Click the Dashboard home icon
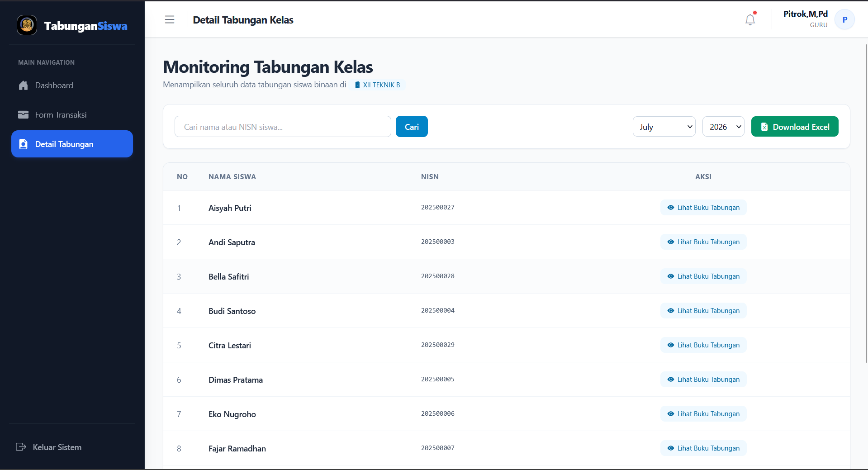The height and width of the screenshot is (470, 868). click(x=24, y=85)
